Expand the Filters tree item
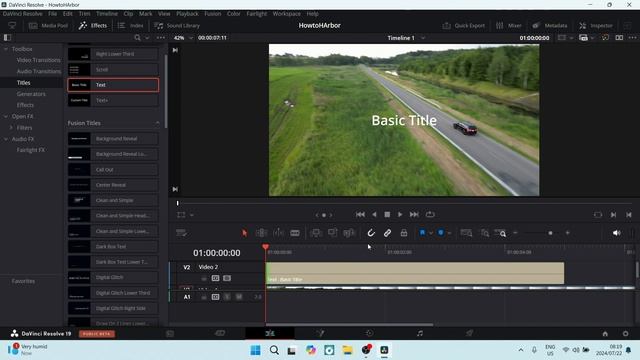Screen dimensions: 640x360 tap(11, 128)
